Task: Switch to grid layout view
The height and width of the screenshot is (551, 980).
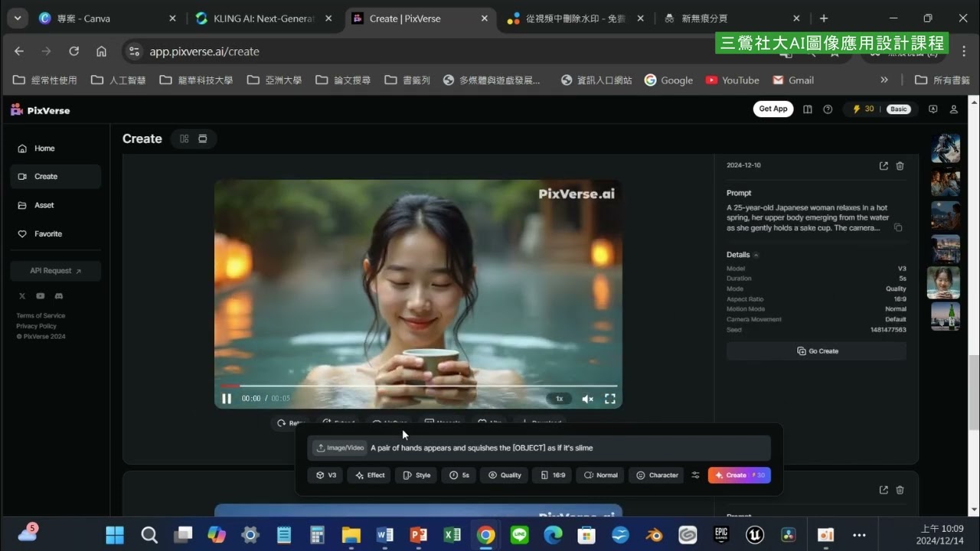Action: (185, 139)
